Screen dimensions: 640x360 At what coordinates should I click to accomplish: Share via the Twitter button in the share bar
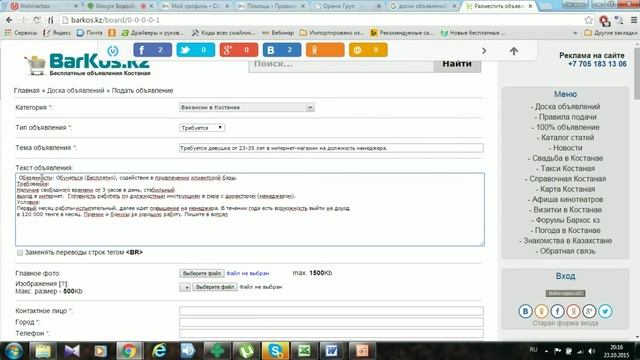(196, 50)
